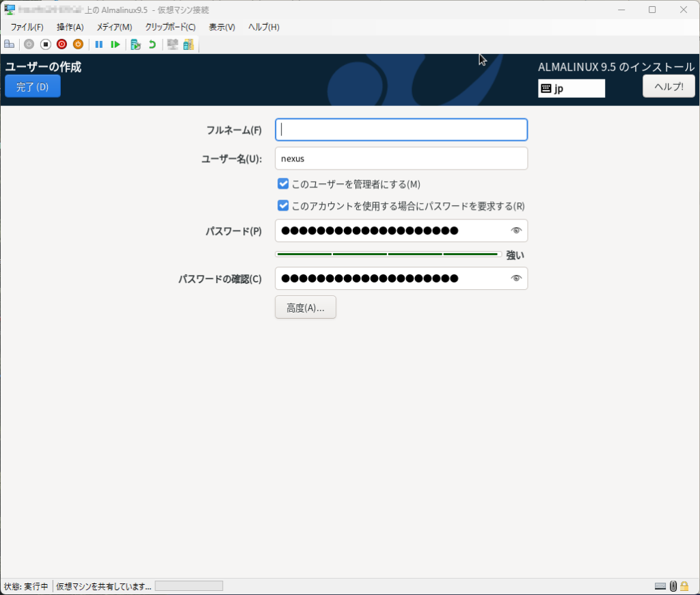
Task: Toggle the このユーザーを管理者にする checkbox
Action: (283, 184)
